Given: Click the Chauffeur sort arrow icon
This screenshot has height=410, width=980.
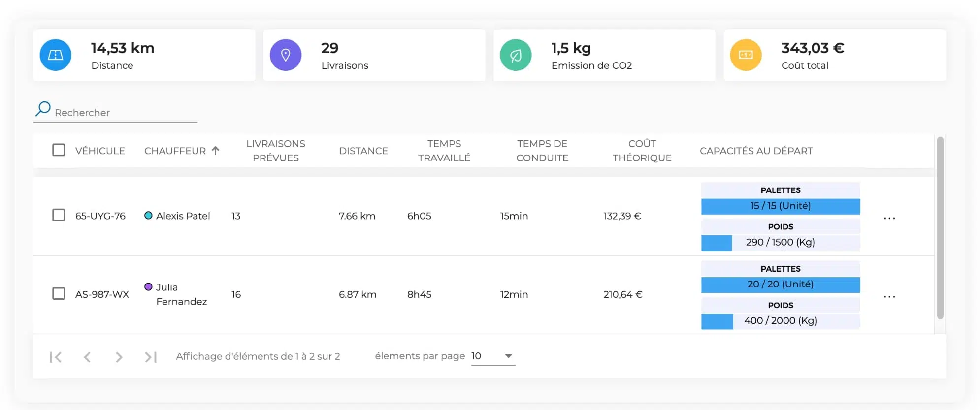Looking at the screenshot, I should click(x=215, y=151).
